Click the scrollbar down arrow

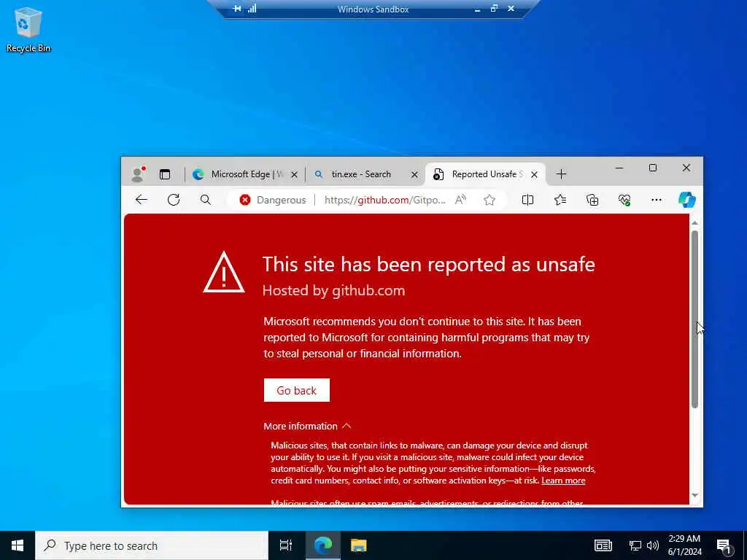(694, 496)
